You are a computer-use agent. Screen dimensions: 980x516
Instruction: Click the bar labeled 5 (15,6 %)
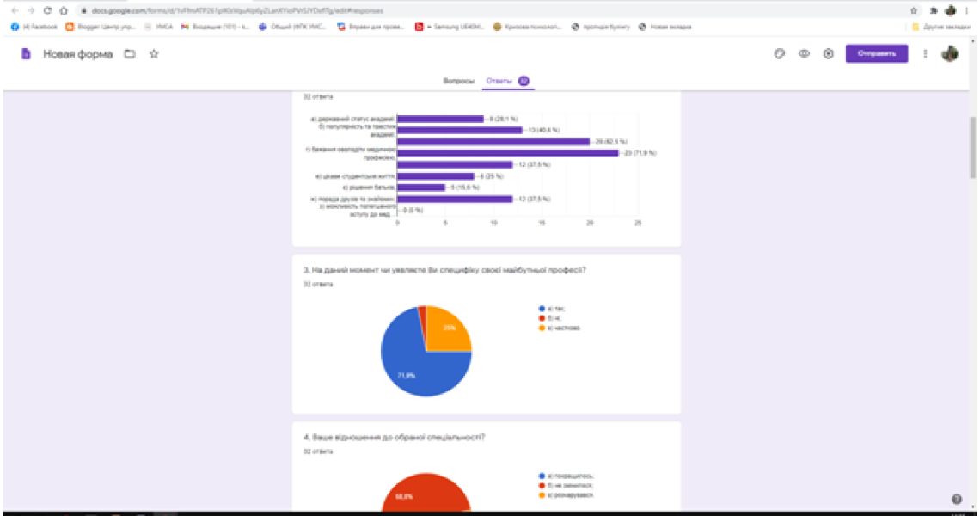tap(421, 187)
